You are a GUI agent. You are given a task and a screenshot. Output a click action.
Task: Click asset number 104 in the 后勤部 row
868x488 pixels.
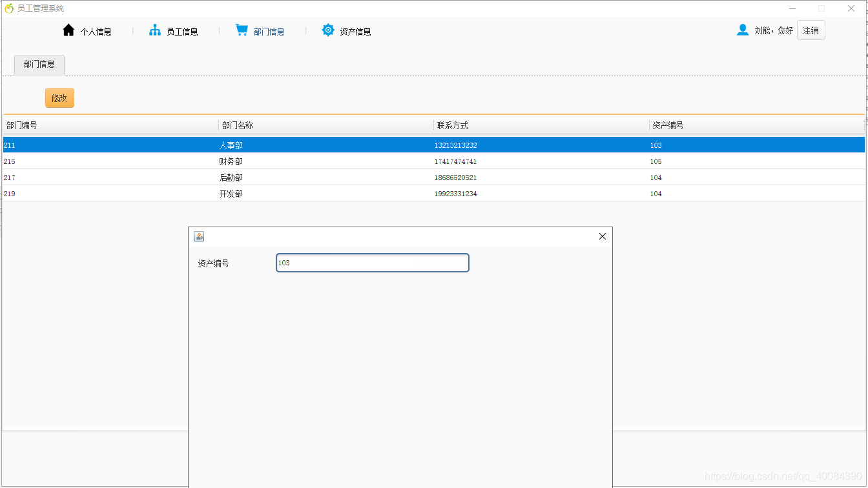656,178
